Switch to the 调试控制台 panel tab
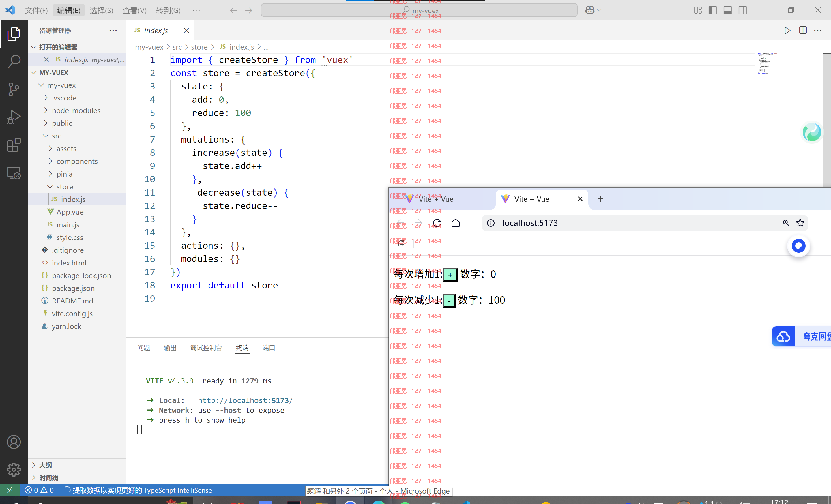The height and width of the screenshot is (504, 831). (x=206, y=348)
